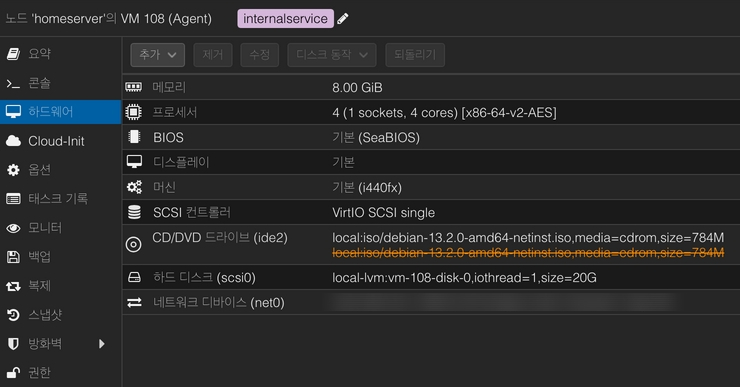Viewport: 740px width, 387px height.
Task: Click the 모니터 eye icon
Action: (x=13, y=228)
